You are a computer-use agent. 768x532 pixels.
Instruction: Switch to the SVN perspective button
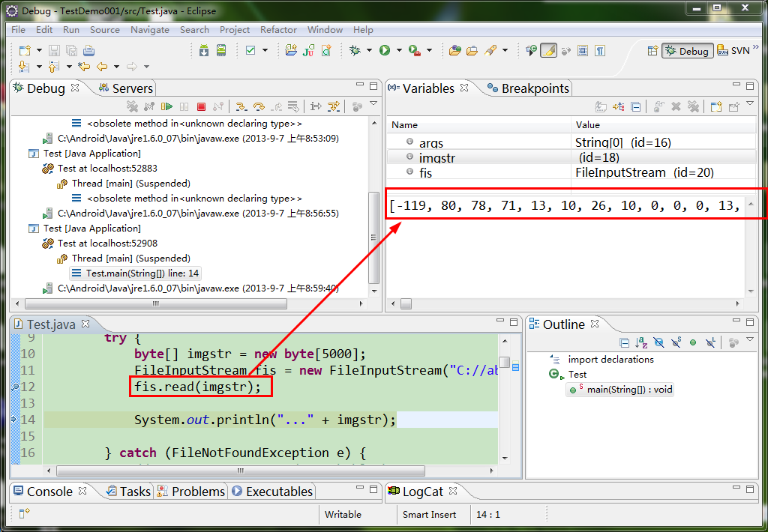point(733,51)
